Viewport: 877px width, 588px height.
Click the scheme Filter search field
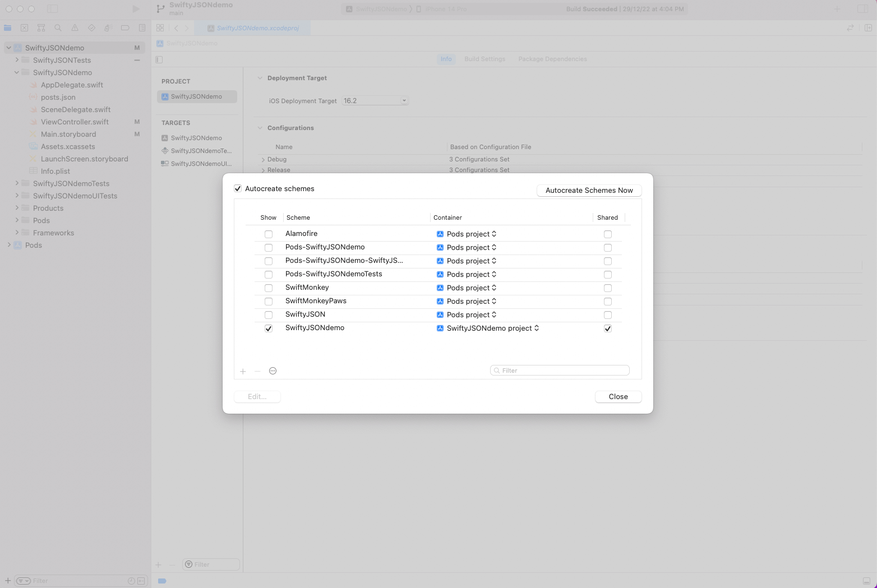tap(561, 371)
